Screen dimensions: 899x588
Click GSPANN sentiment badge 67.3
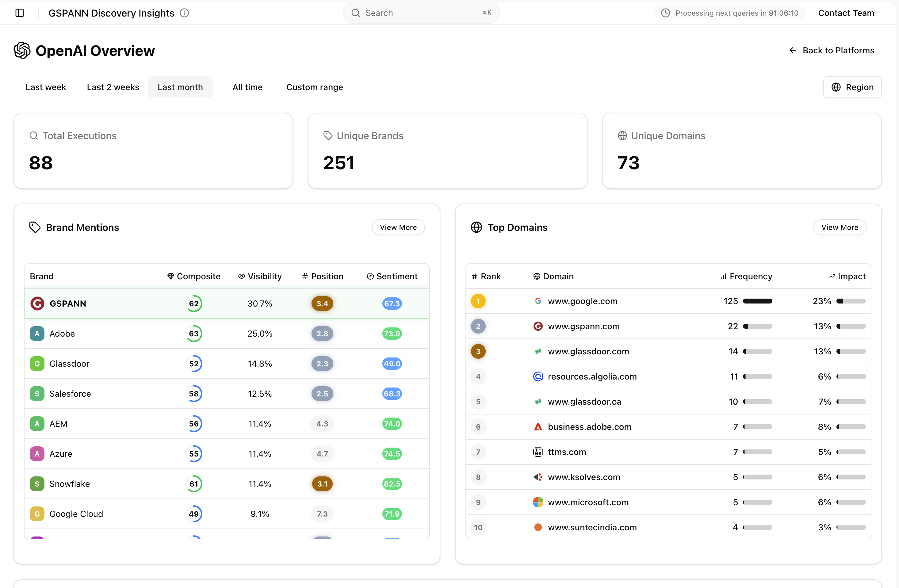392,303
